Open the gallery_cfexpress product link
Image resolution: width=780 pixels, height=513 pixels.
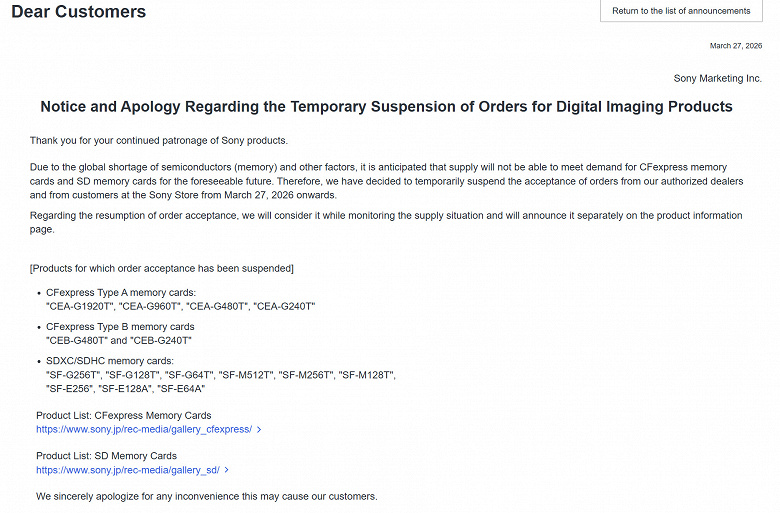pos(144,429)
